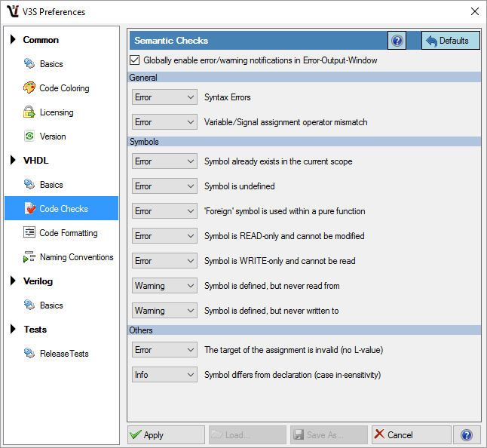The image size is (487, 448).
Task: Open 'Symbol is undefined' severity dropdown
Action: pos(164,186)
